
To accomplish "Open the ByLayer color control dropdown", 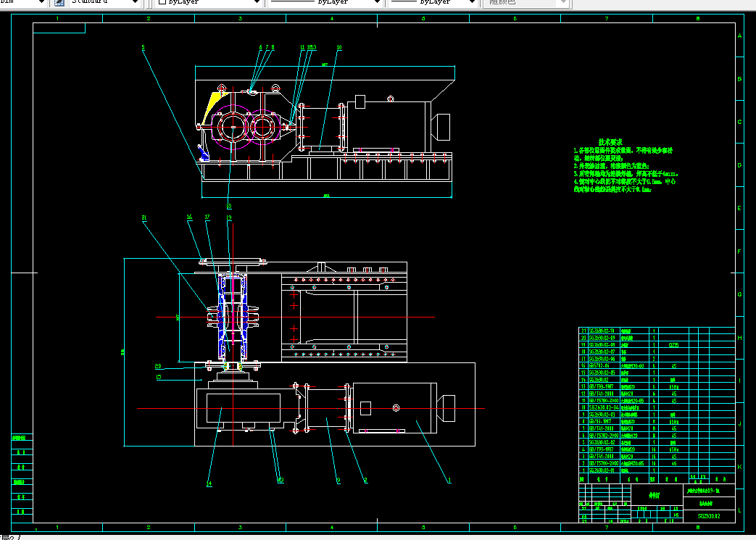I will click(209, 2).
